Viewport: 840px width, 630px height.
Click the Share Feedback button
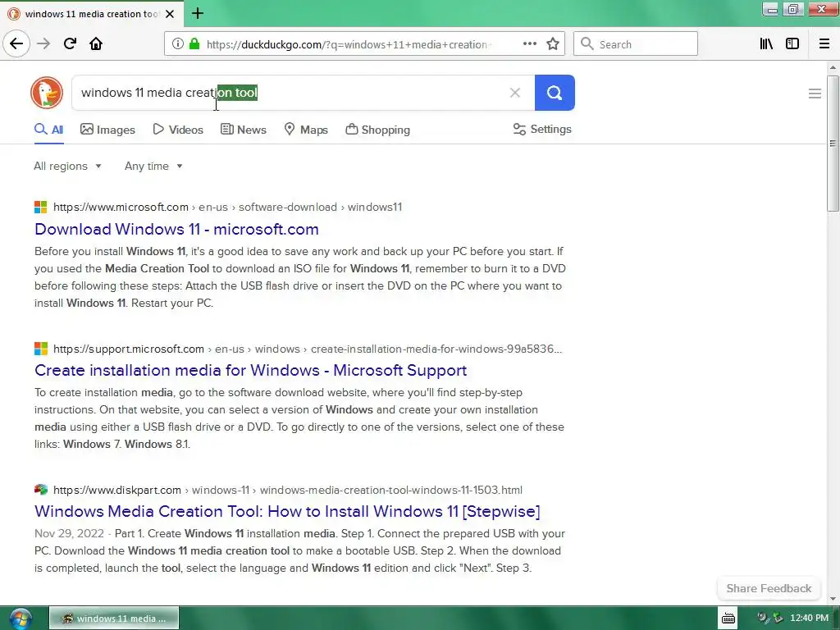pyautogui.click(x=769, y=588)
